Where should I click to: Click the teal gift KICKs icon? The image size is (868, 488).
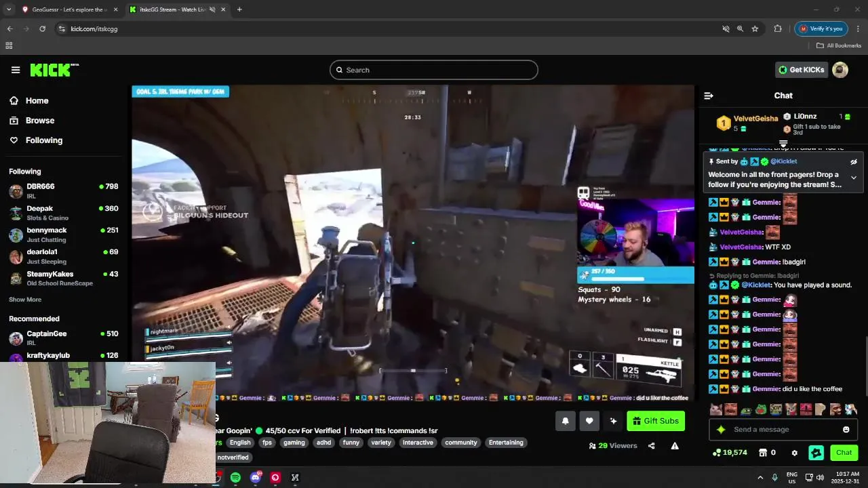point(816,453)
